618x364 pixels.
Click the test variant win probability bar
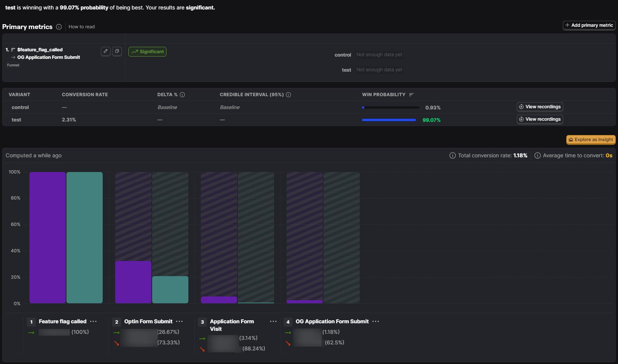point(389,120)
